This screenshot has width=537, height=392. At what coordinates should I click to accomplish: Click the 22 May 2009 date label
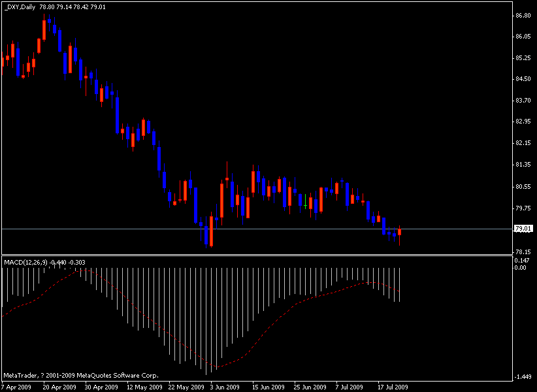point(186,387)
